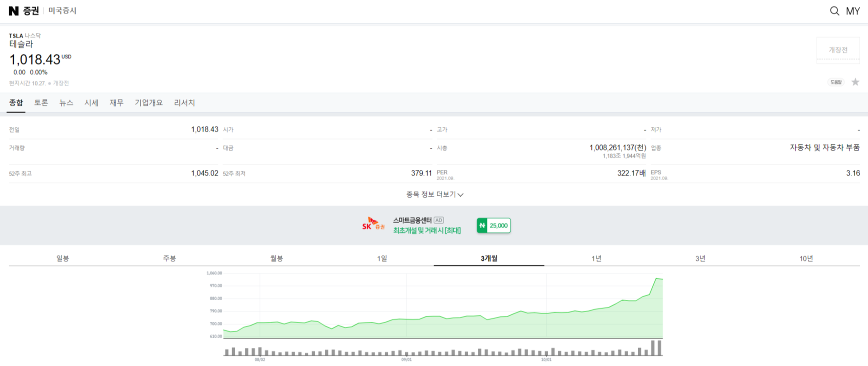Click the tallest volume bar at the chart's right end

coord(659,348)
